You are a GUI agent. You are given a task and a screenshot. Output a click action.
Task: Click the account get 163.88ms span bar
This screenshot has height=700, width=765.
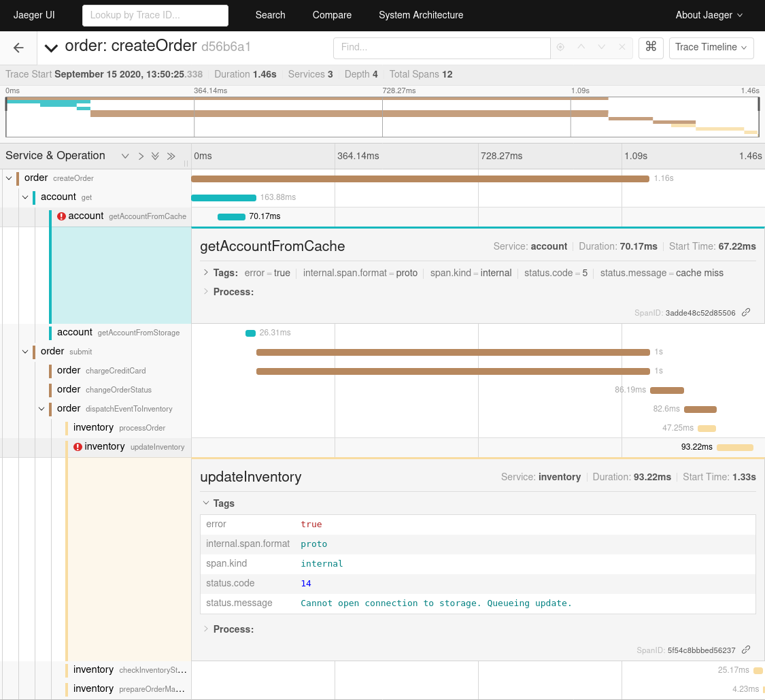(224, 198)
